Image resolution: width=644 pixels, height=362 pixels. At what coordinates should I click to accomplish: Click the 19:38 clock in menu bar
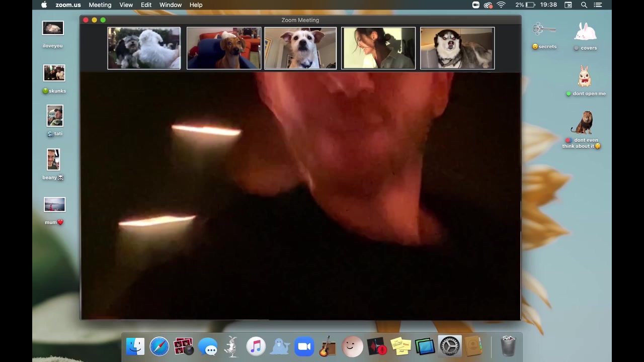pos(548,5)
